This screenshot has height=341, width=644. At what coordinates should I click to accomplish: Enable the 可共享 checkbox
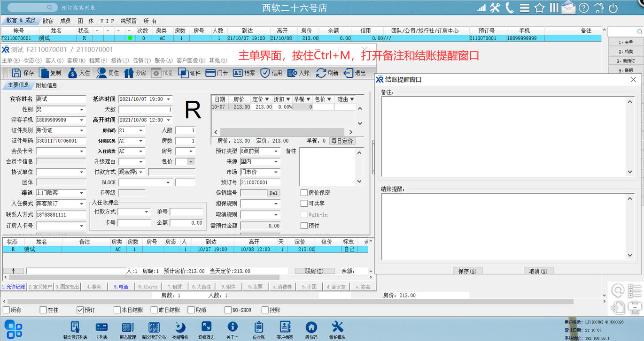[304, 204]
